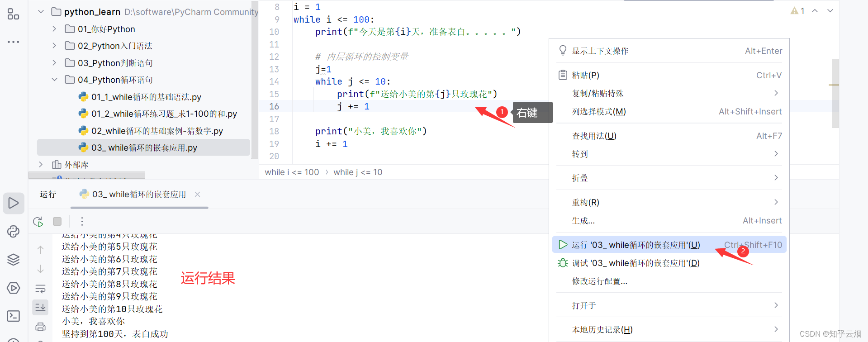This screenshot has height=342, width=868.
Task: Click breadcrumb 'while i <= 100'
Action: [x=292, y=172]
